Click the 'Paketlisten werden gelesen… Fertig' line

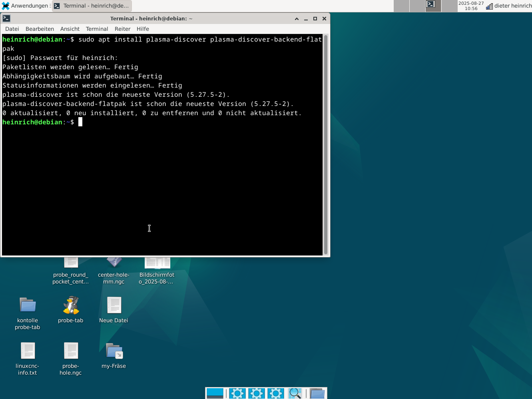tap(70, 67)
